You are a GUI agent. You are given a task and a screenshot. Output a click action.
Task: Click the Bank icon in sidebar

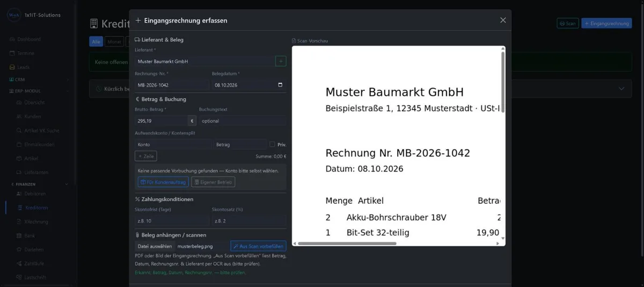pyautogui.click(x=19, y=235)
